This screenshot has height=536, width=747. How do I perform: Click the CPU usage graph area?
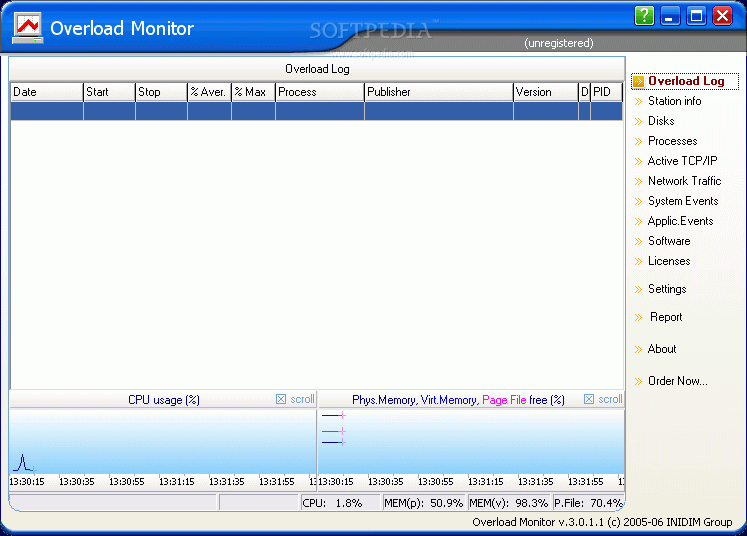click(162, 442)
